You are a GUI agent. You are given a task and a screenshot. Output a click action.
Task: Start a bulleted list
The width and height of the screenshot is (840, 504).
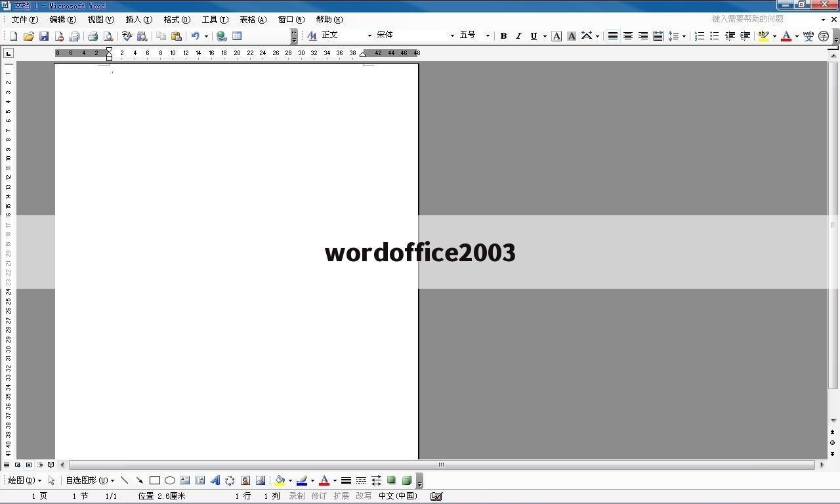(715, 36)
